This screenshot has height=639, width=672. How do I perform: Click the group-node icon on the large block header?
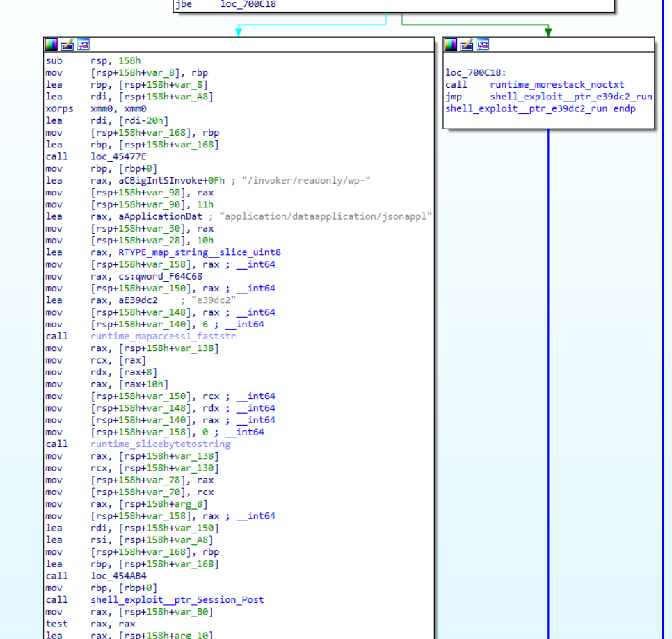pos(83,44)
